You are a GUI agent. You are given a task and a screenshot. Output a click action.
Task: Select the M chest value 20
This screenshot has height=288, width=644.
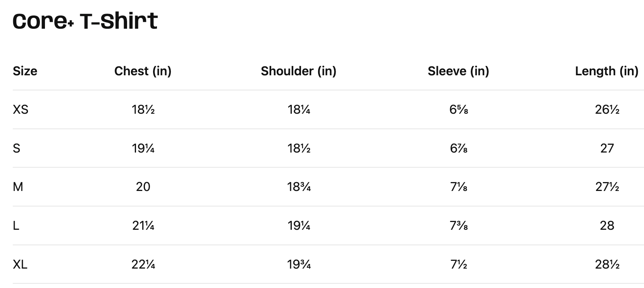click(143, 187)
